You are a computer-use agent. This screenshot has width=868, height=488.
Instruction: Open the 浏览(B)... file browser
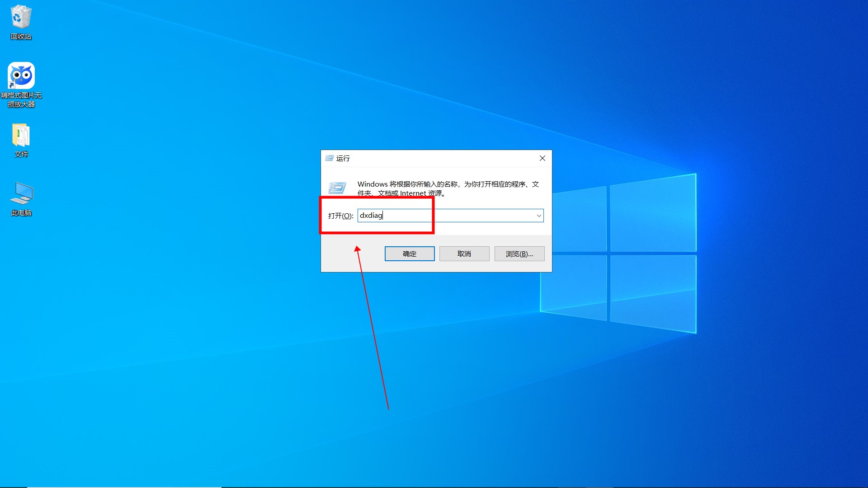click(x=519, y=253)
